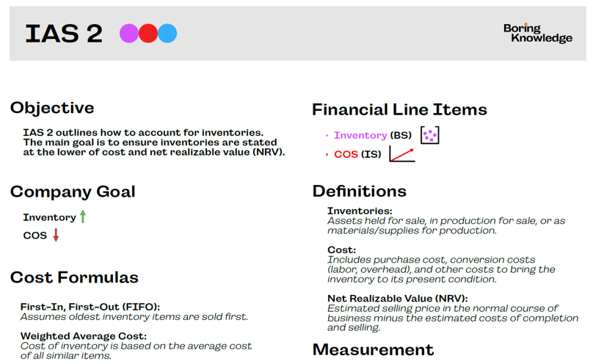Select the purple Inventory (BS) line item

click(373, 135)
